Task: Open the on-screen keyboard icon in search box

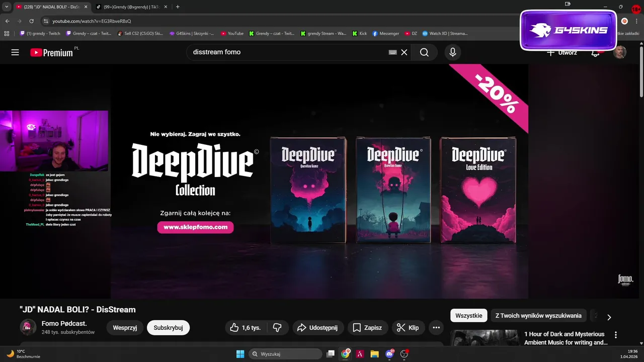Action: point(393,52)
